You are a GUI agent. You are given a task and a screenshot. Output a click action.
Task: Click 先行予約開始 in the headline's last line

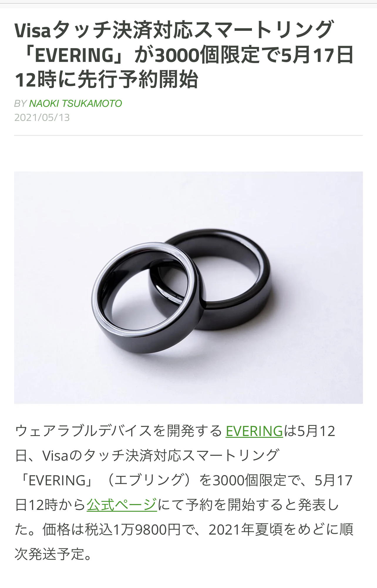click(x=138, y=80)
